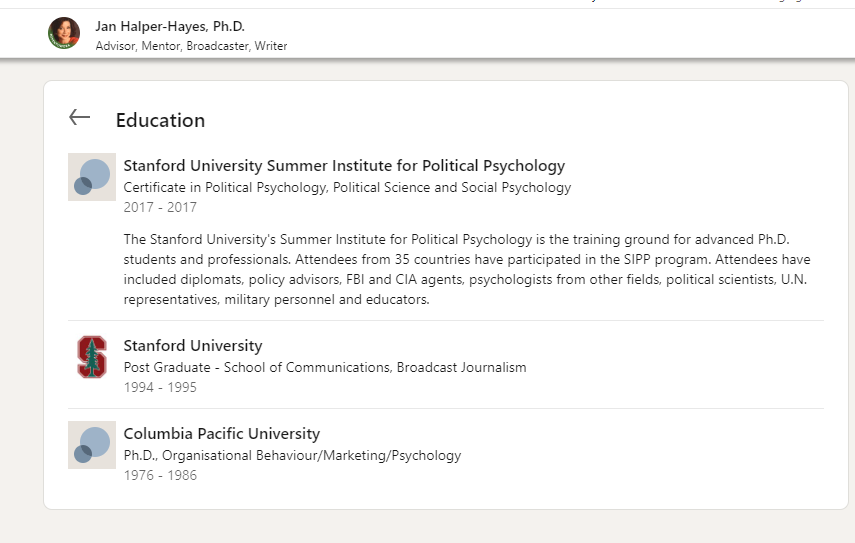Open the Stanford University school page
The image size is (855, 543).
193,346
